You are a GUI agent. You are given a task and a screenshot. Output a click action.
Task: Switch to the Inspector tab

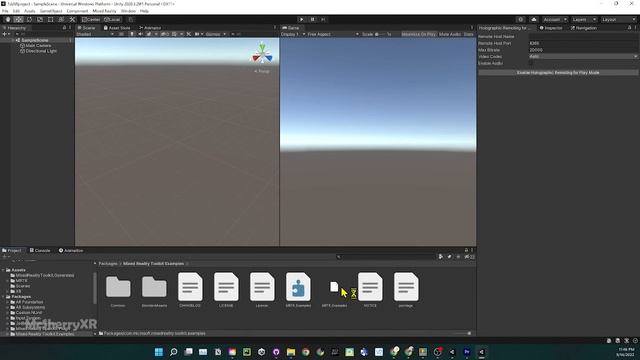coord(551,28)
